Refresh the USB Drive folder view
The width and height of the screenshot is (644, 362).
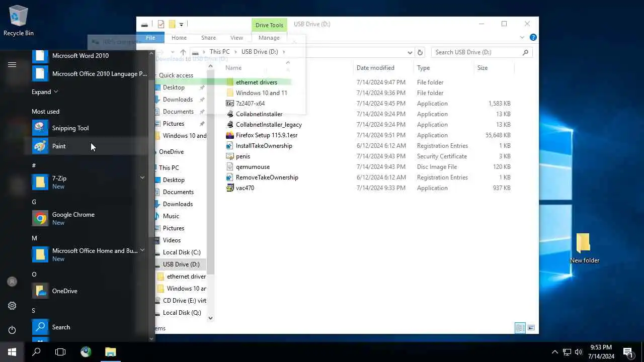tap(420, 52)
